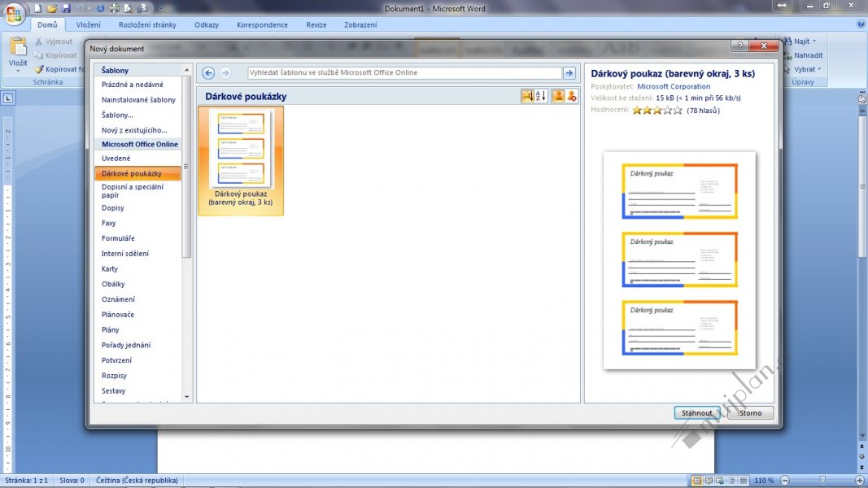Expand Customize Quick Access Toolbar arrow
The height and width of the screenshot is (488, 868).
click(161, 8)
